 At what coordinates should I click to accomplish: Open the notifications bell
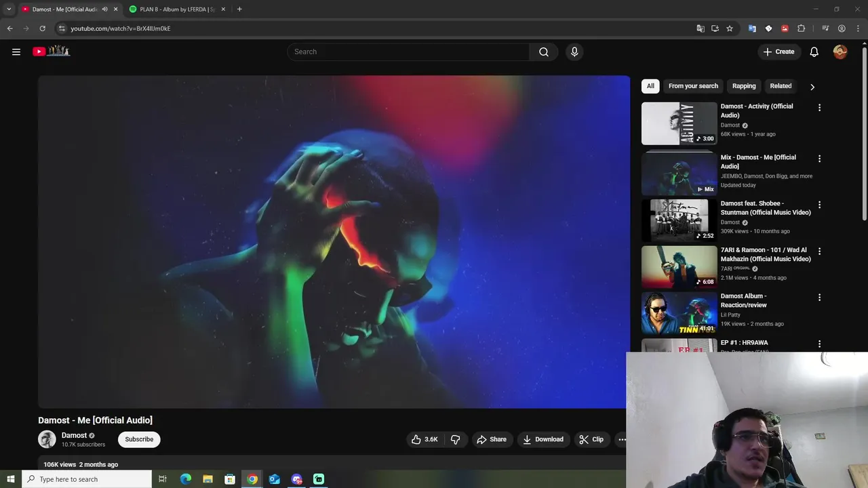814,52
